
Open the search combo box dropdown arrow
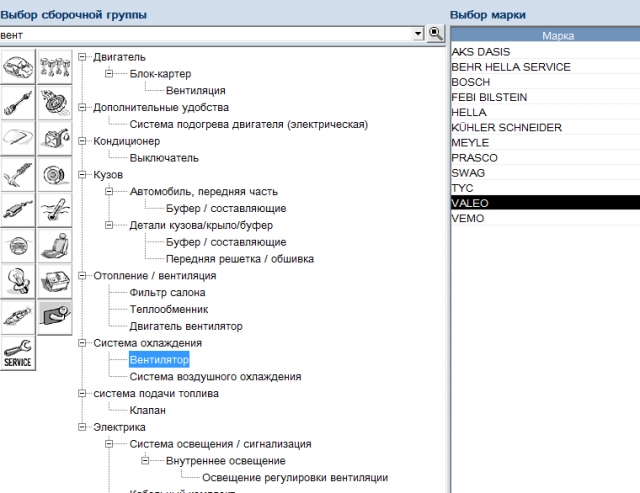click(x=418, y=34)
